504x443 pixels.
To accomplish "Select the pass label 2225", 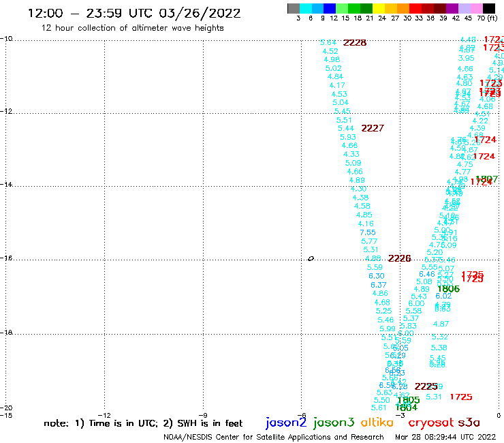I will (426, 386).
